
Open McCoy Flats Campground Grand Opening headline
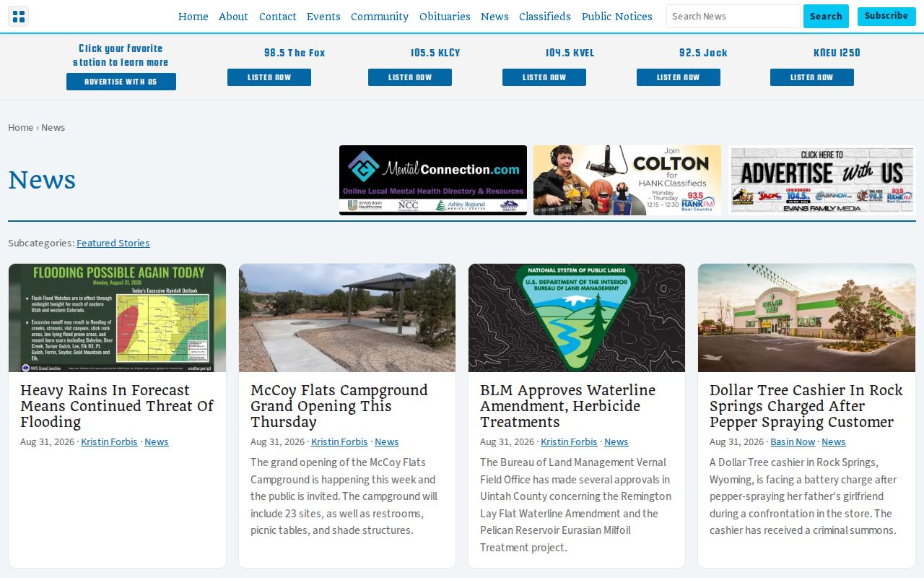coord(339,406)
